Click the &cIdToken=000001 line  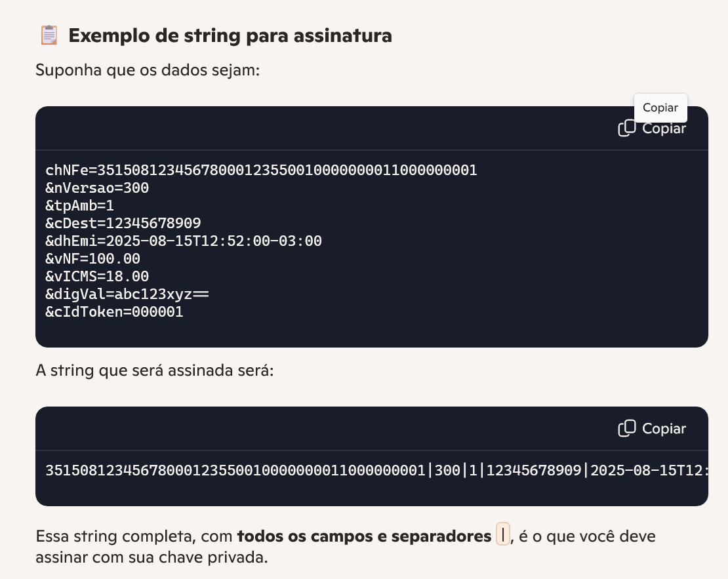tap(114, 312)
